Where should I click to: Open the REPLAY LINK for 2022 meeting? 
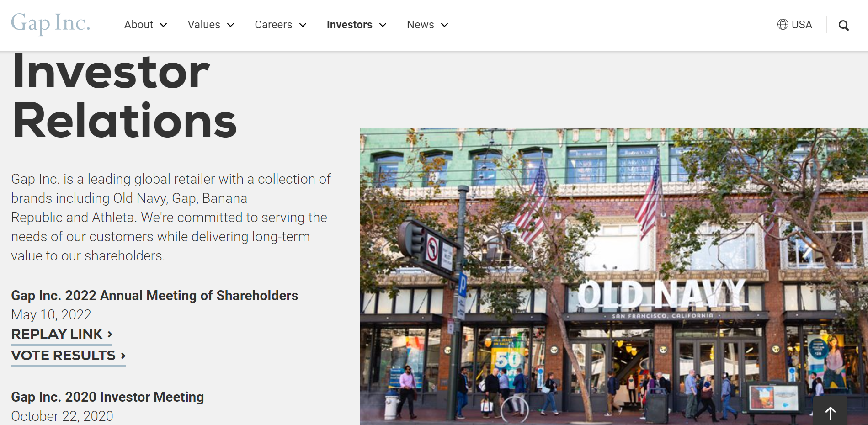click(62, 335)
